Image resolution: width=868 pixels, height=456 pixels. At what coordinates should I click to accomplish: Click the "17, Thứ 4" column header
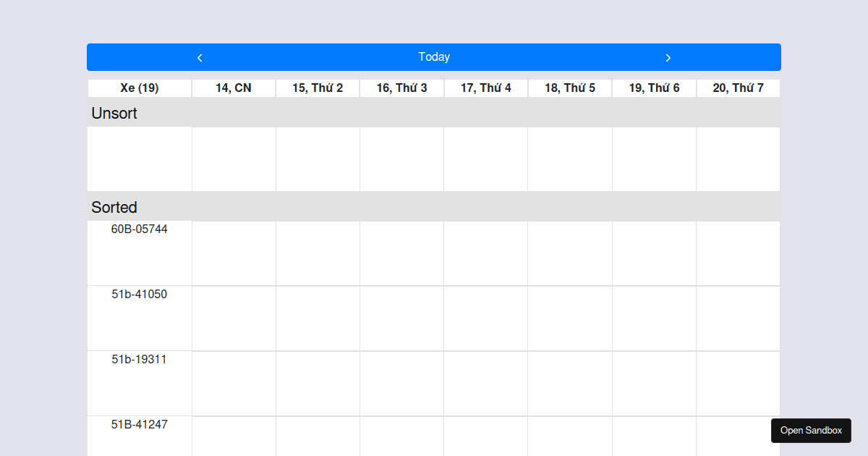[485, 88]
